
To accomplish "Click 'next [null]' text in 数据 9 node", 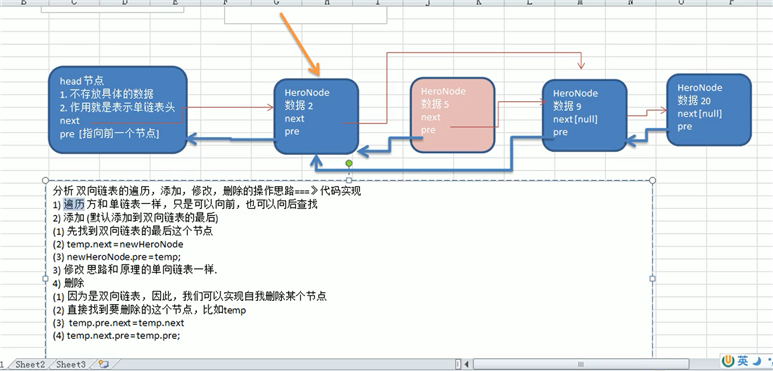I will tap(575, 119).
